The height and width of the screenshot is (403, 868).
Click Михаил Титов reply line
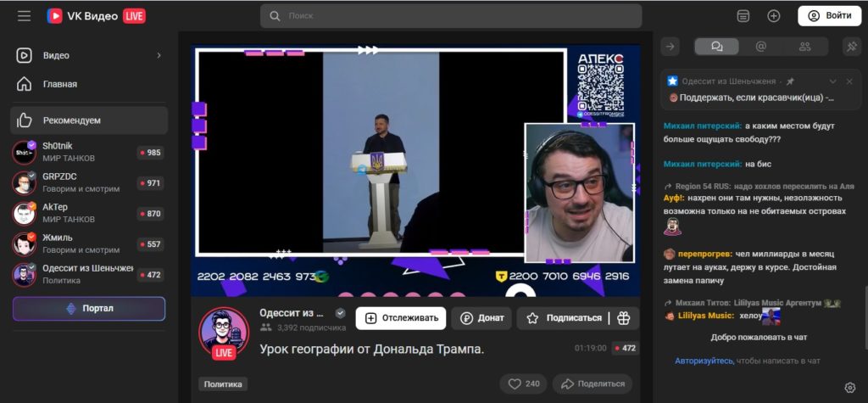[x=753, y=304]
